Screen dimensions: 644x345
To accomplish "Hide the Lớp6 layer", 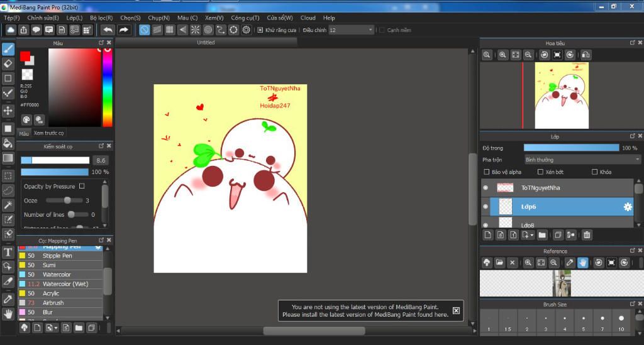I will (486, 207).
